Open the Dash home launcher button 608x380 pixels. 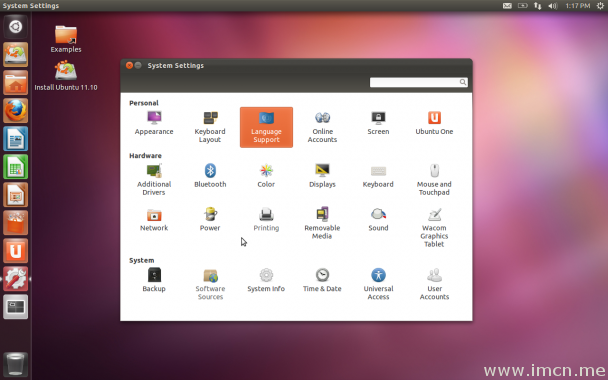point(16,27)
